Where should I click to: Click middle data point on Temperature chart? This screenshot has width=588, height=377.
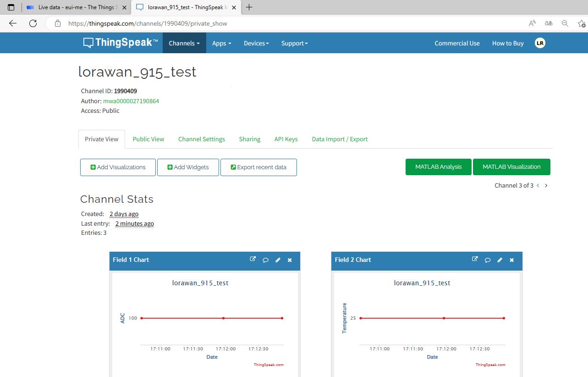444,318
